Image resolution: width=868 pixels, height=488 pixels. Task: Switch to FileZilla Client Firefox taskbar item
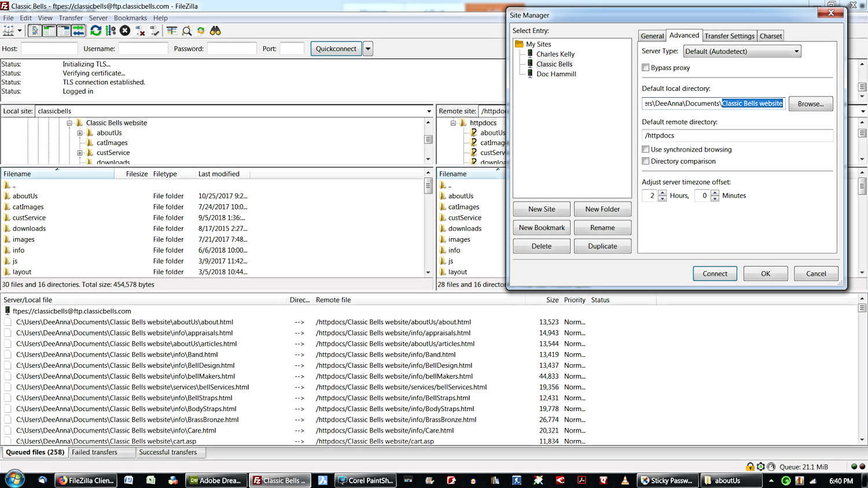(x=86, y=480)
